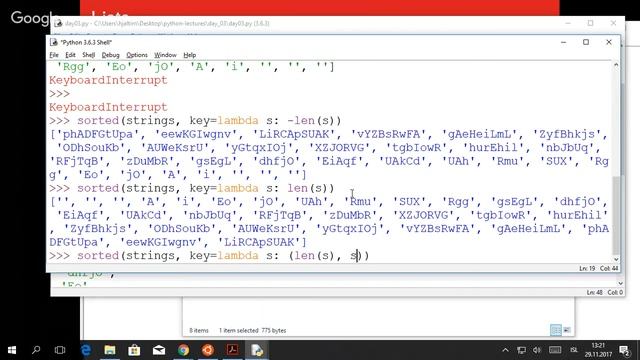Screen dimensions: 640x360
Task: Open Adobe Acrobat Reader on the taskbar
Action: (233, 350)
